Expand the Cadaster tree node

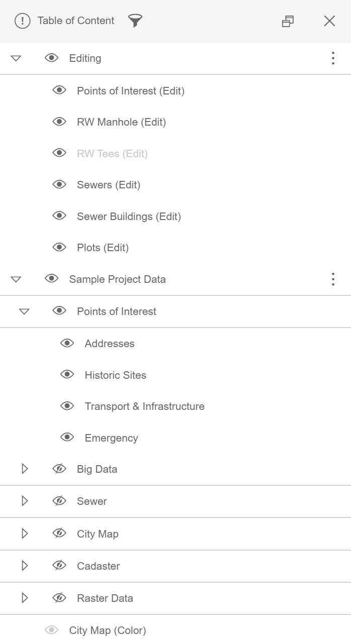tap(24, 565)
